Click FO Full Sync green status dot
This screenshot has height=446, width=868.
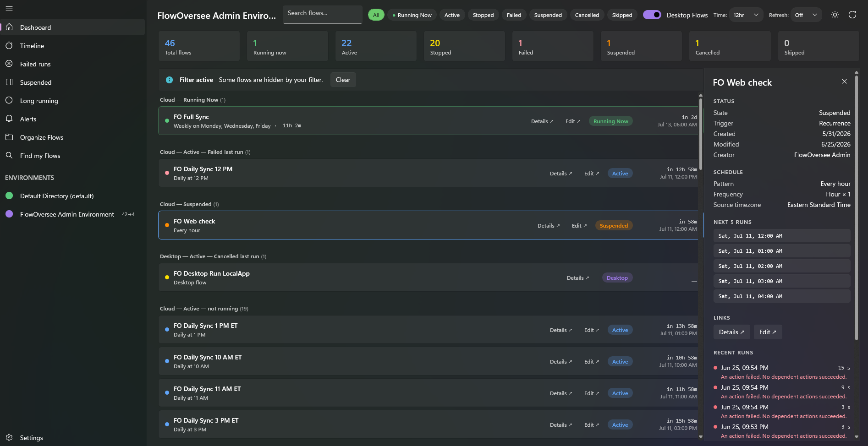coord(167,121)
